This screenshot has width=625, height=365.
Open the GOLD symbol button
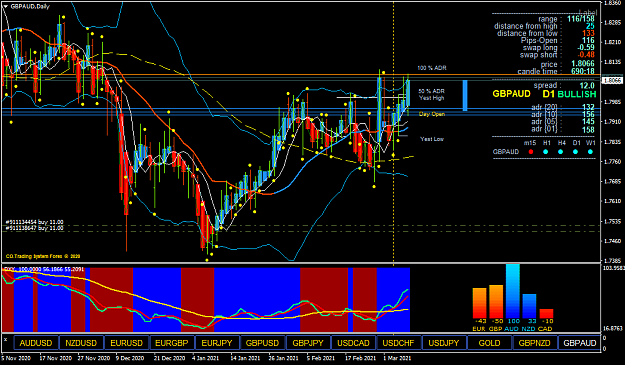489,343
